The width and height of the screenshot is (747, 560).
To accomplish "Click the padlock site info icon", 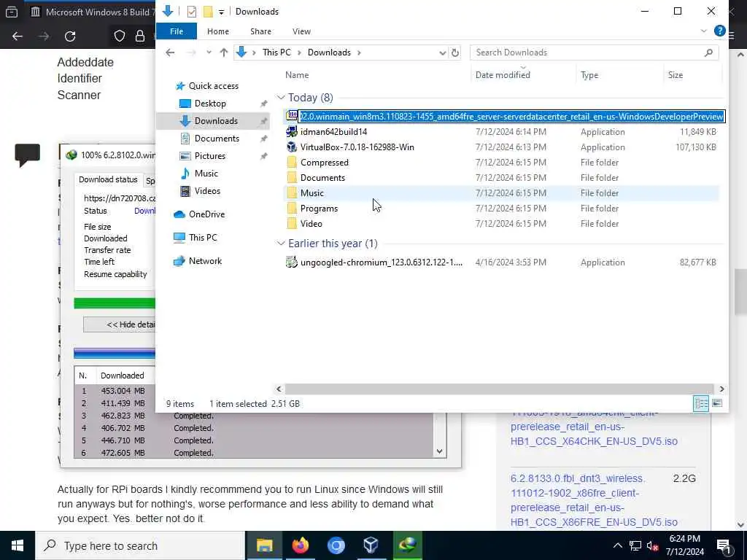I will pyautogui.click(x=139, y=36).
